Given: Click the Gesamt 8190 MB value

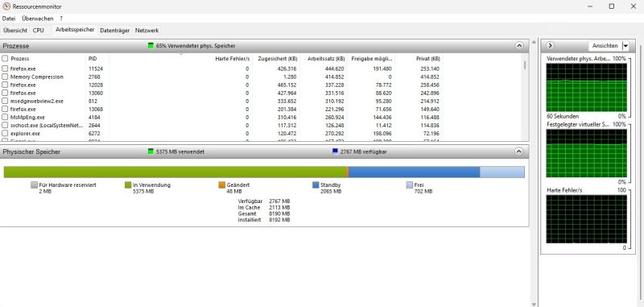Looking at the screenshot, I should pos(279,214).
